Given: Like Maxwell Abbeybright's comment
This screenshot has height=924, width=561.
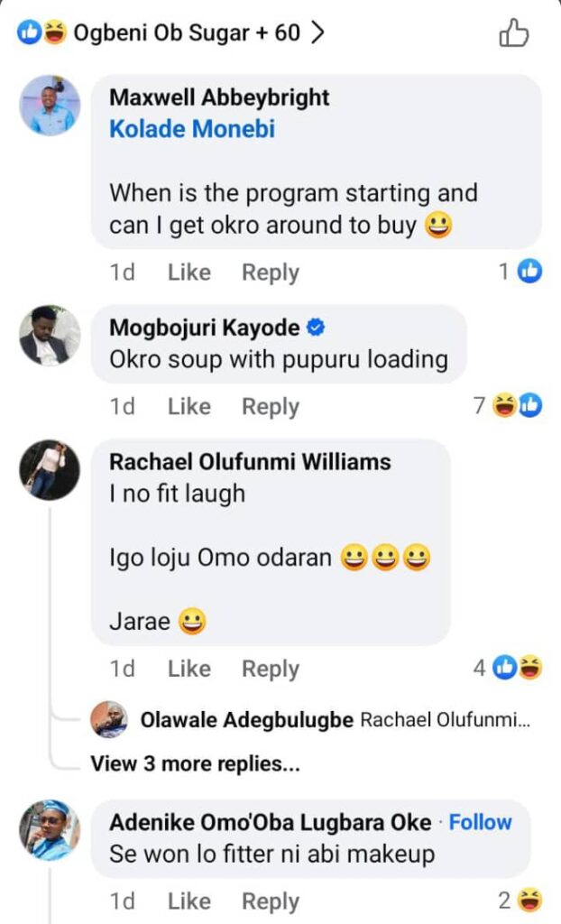Looking at the screenshot, I should pos(189,273).
